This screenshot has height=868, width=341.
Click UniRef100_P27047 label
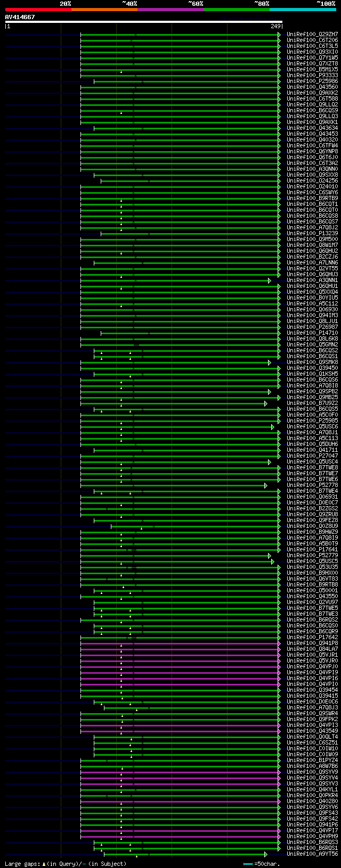[312, 456]
